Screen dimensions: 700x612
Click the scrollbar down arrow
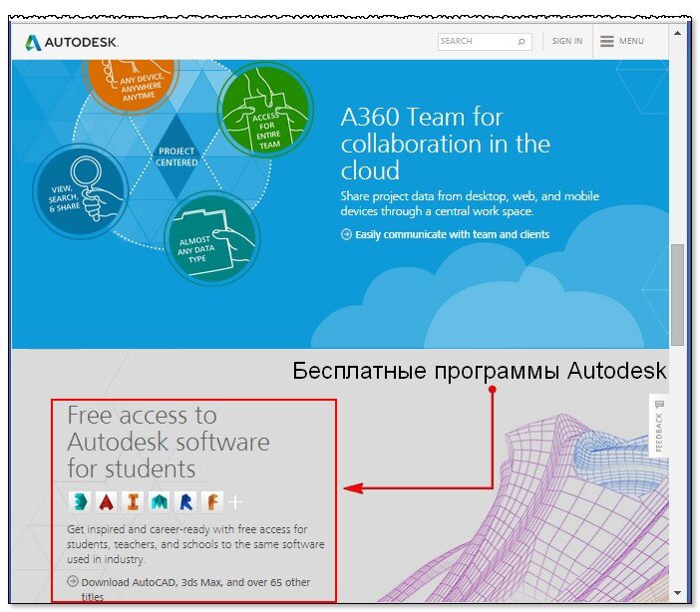677,593
